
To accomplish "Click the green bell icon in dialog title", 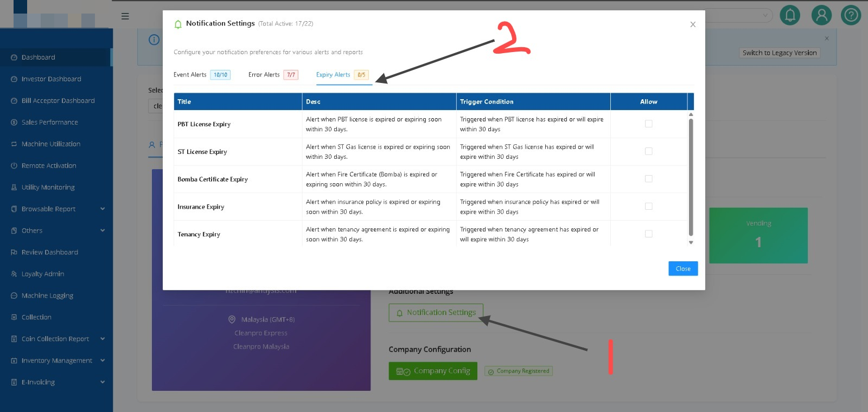I will point(178,24).
